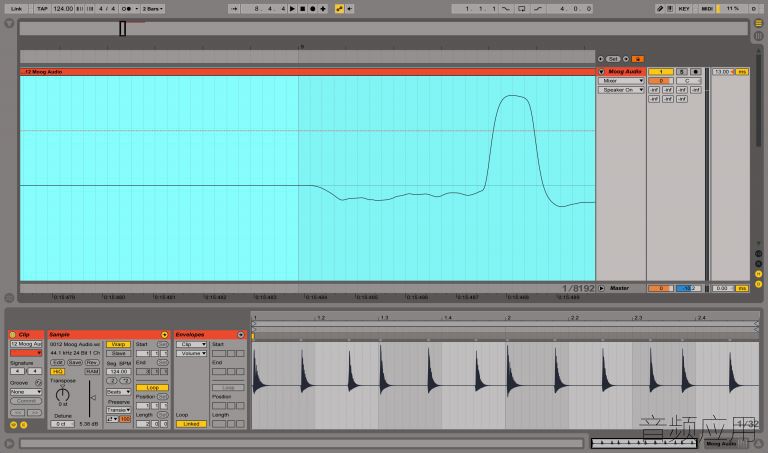
Task: Click the Punch-In switch
Action: tap(506, 9)
